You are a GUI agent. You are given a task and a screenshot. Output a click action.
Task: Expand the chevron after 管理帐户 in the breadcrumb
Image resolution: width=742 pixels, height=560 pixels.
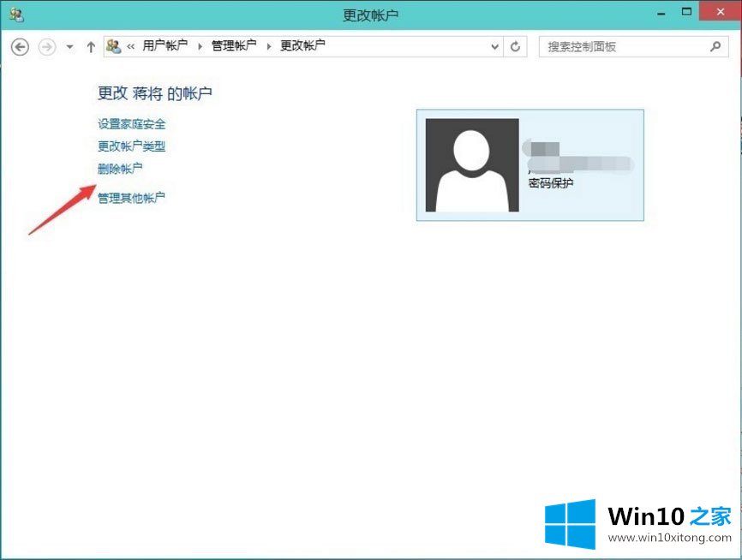click(269, 46)
